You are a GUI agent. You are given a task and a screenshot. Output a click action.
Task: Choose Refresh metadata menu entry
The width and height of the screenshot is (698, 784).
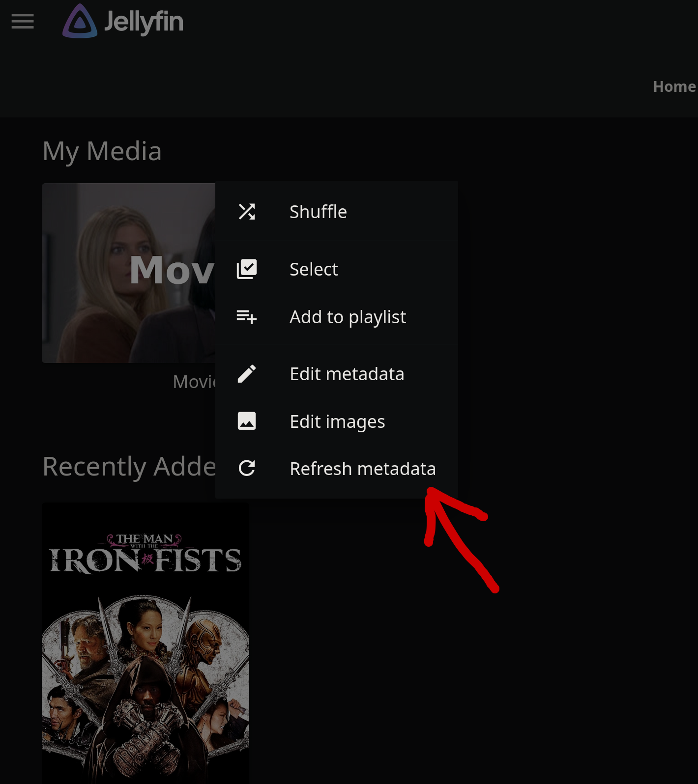[337, 468]
